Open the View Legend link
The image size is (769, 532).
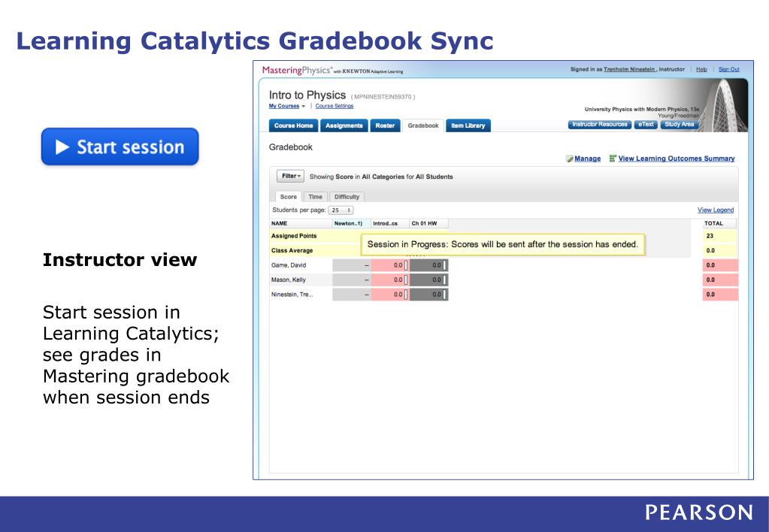(716, 210)
